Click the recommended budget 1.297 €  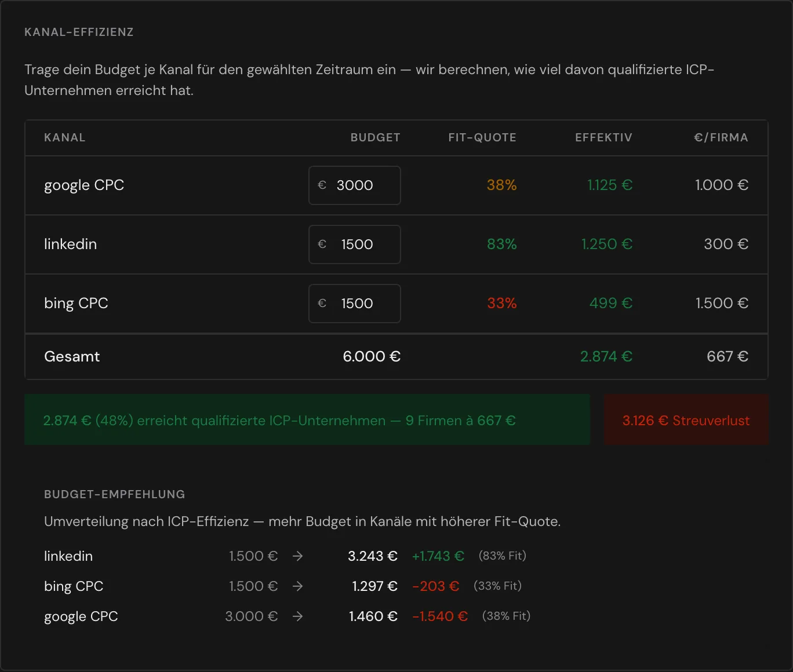pos(375,586)
